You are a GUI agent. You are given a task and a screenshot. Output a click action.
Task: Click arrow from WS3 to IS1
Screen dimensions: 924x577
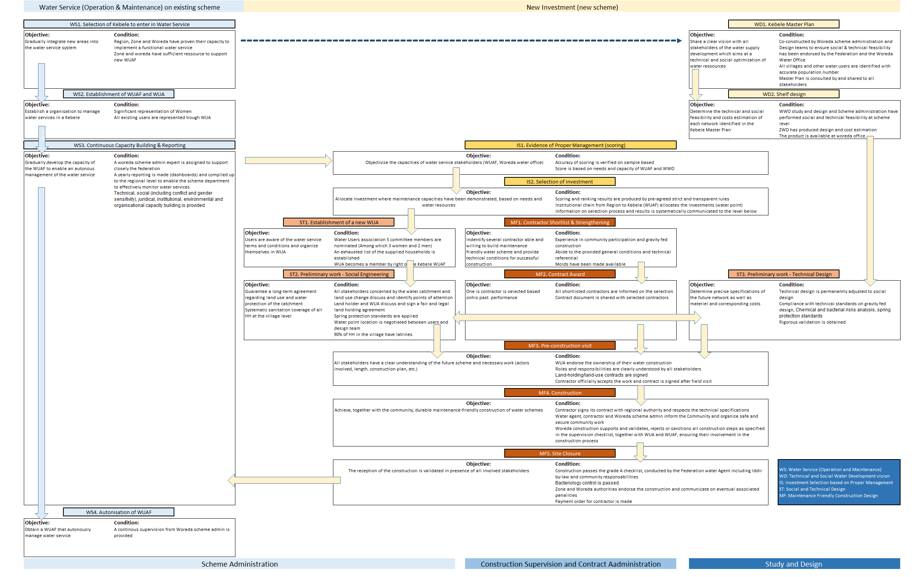[288, 160]
